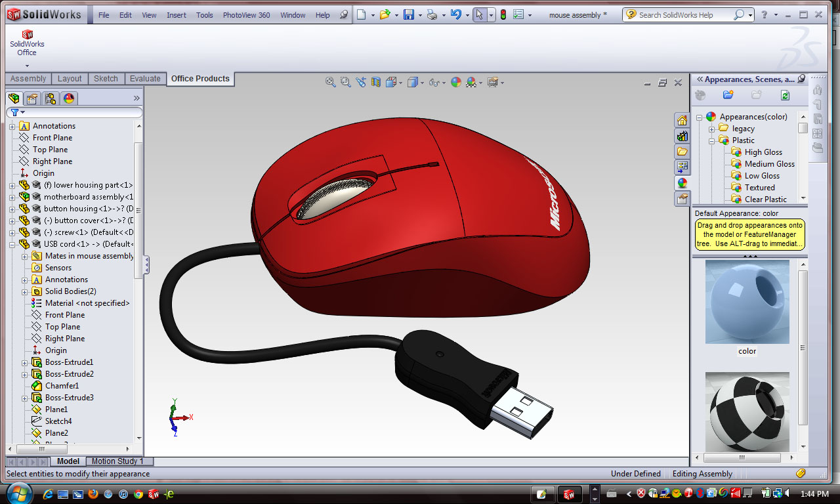The height and width of the screenshot is (504, 840).
Task: Collapse the USB cord node
Action: coord(12,244)
